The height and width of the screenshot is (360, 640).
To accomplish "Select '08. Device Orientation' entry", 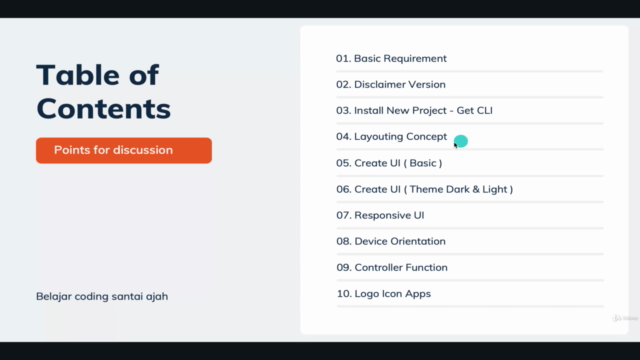I will pos(391,241).
